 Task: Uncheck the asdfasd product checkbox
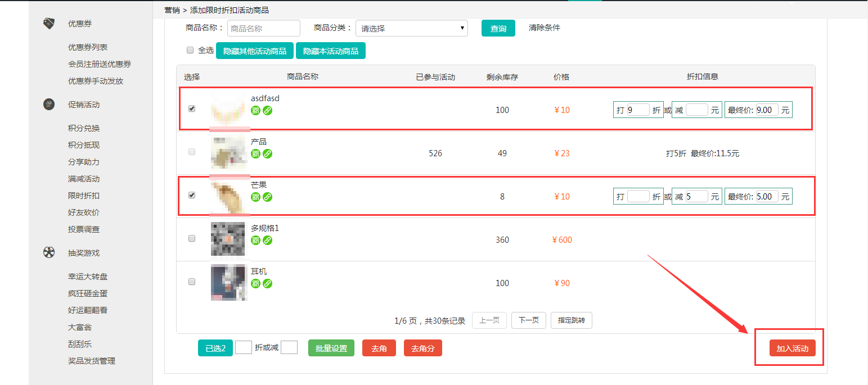coord(192,108)
